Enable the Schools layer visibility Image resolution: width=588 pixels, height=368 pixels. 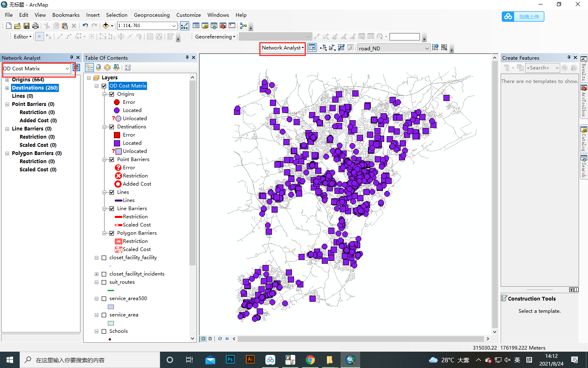point(104,331)
